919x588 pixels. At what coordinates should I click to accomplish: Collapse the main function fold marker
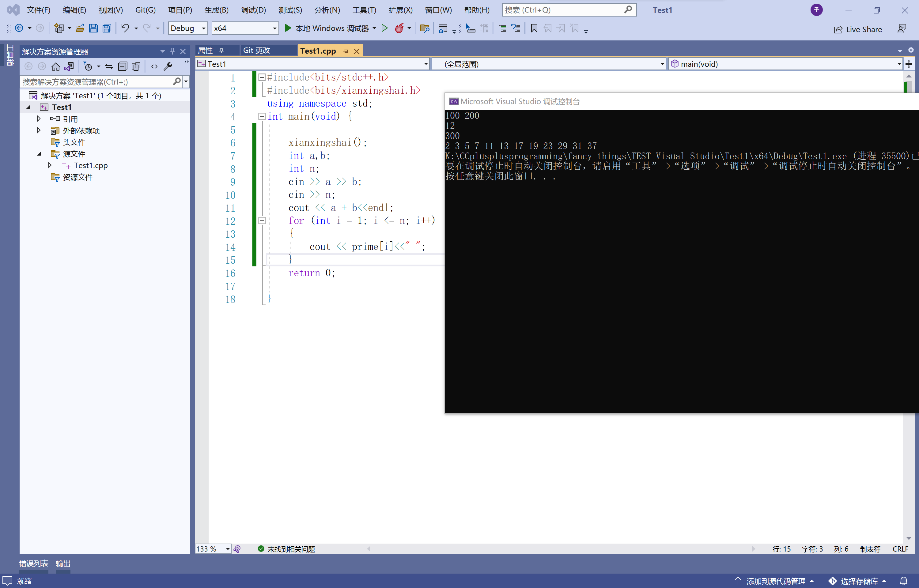262,116
